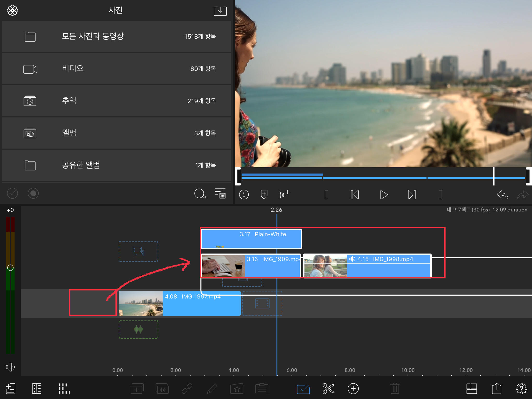Click the undo arrow
This screenshot has height=399, width=532.
click(502, 195)
